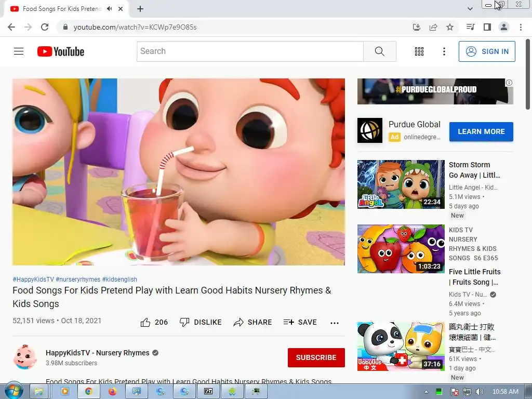The image size is (532, 399).
Task: Click #nurseryrhymes hashtag link
Action: tap(78, 279)
